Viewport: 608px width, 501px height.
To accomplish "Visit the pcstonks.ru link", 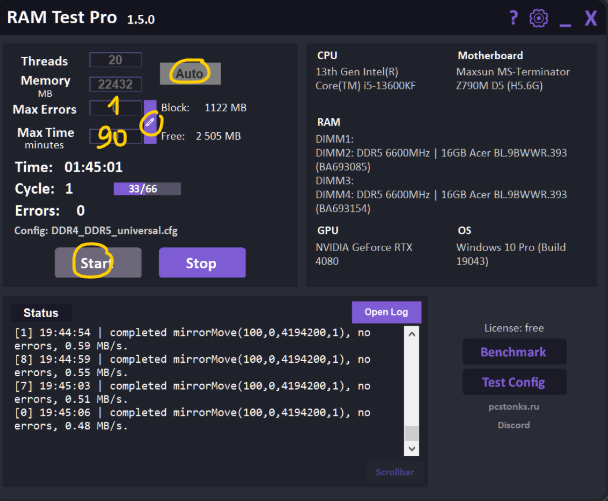I will pyautogui.click(x=514, y=406).
